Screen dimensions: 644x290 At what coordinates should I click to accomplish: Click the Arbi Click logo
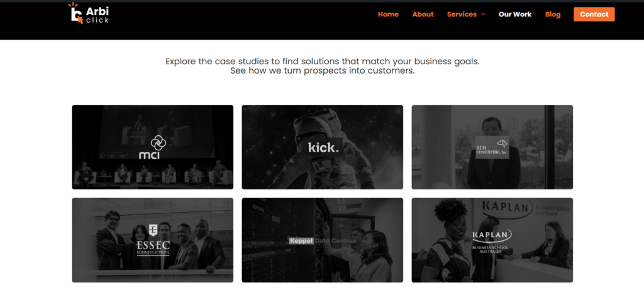click(88, 14)
